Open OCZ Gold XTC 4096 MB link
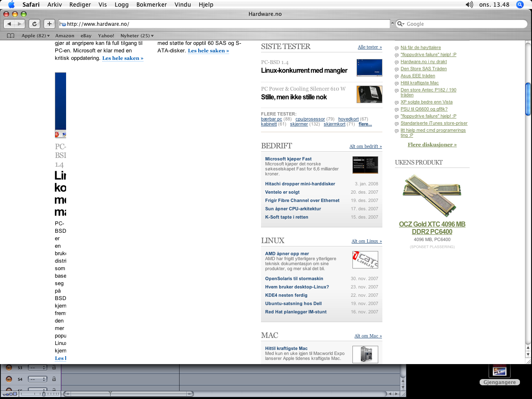 coord(432,228)
